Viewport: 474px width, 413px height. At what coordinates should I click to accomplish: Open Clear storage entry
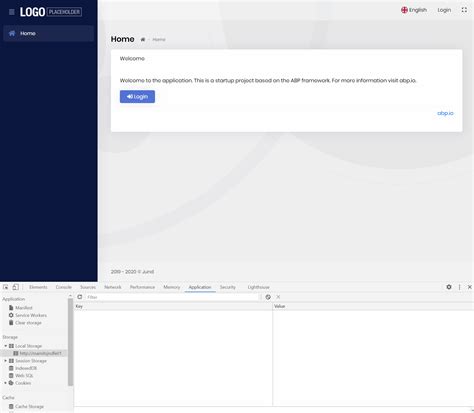[x=25, y=323]
